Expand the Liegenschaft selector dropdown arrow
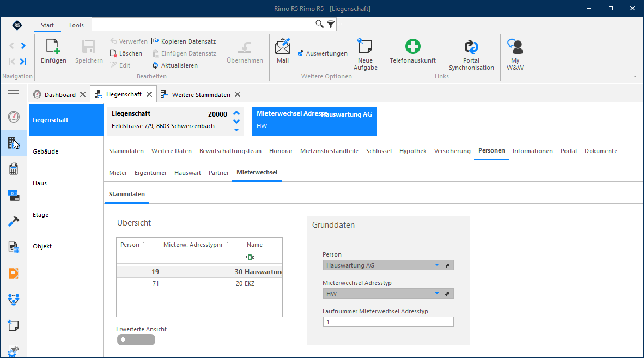This screenshot has width=644, height=358. (236, 130)
